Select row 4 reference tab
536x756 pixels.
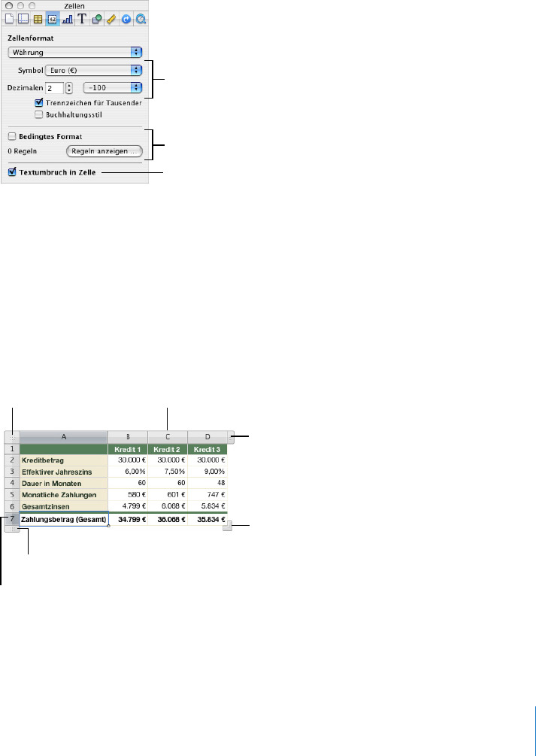12,483
